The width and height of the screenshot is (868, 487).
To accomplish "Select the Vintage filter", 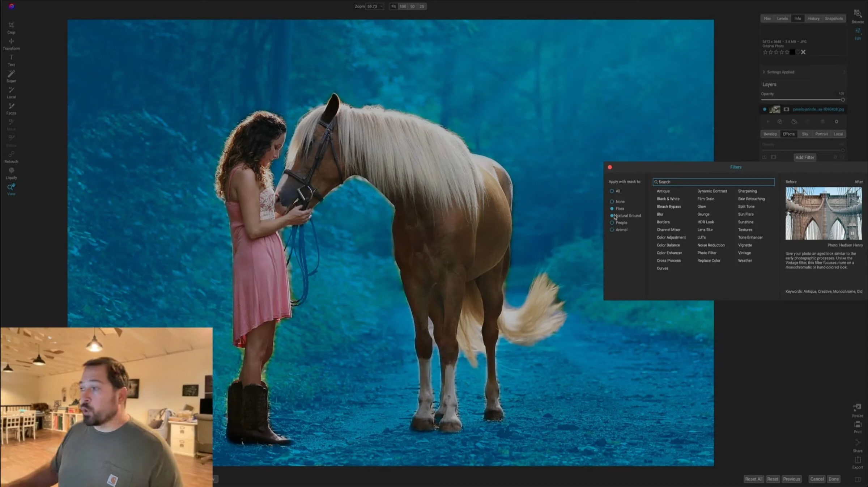I will (744, 253).
